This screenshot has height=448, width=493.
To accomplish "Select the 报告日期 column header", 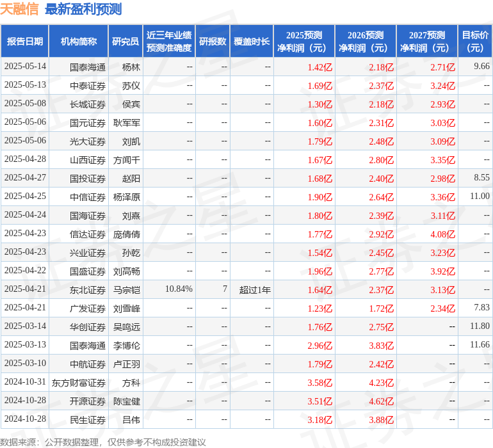I will pos(25,41).
